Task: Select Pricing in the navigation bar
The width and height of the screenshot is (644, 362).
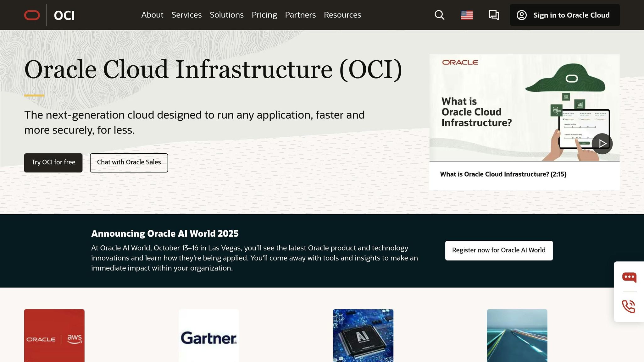Action: (x=264, y=15)
